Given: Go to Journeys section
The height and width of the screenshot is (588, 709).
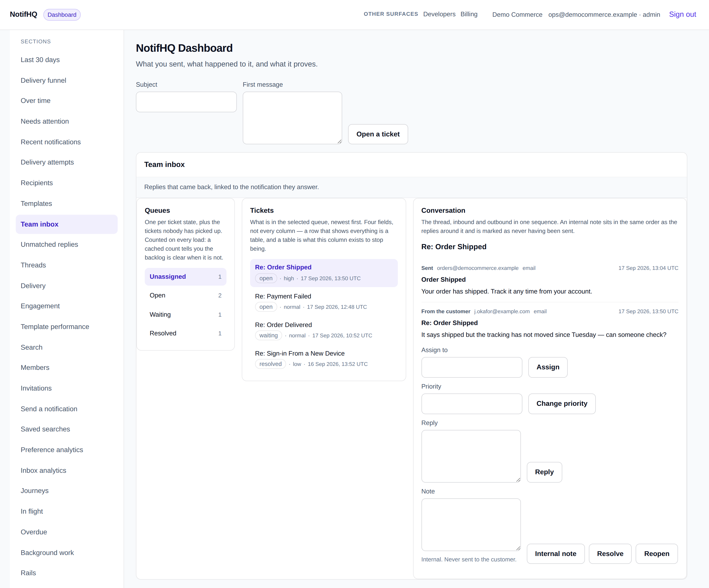Looking at the screenshot, I should pos(66,491).
